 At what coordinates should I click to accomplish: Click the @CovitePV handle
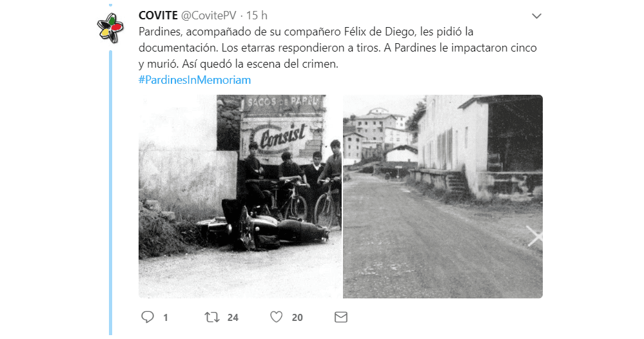point(209,15)
